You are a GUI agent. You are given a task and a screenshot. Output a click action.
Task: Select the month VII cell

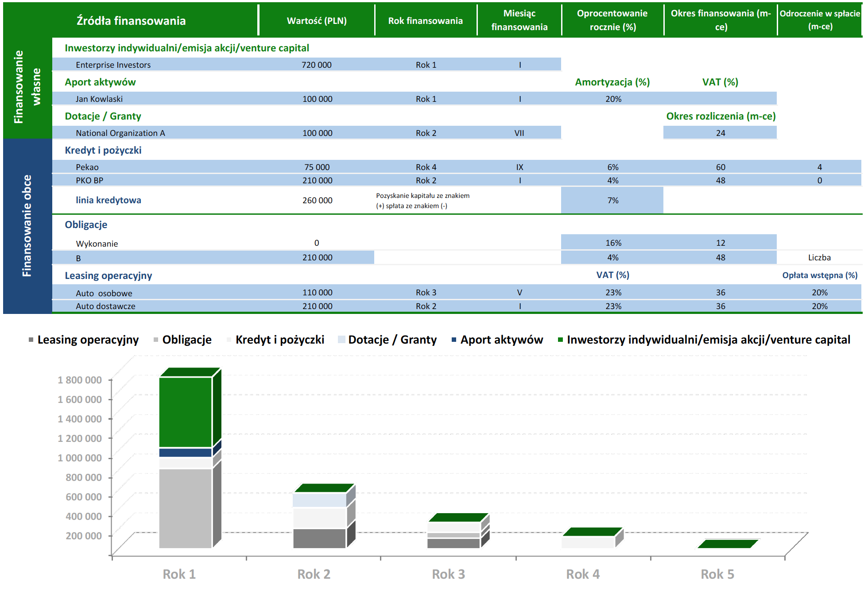[x=519, y=133]
